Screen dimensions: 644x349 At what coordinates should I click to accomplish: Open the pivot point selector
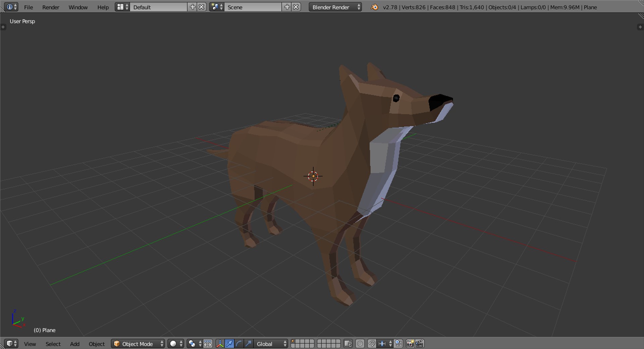coord(195,344)
